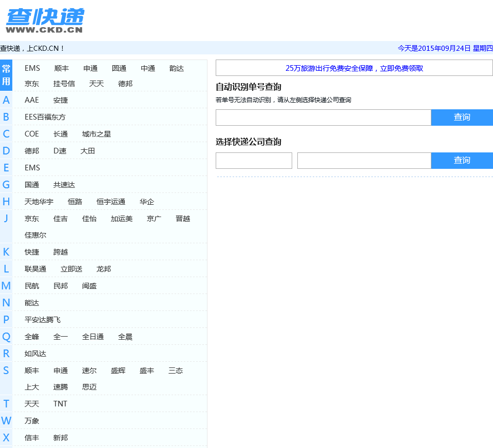This screenshot has width=493, height=448.
Task: Select 韵达 courier
Action: tap(176, 68)
